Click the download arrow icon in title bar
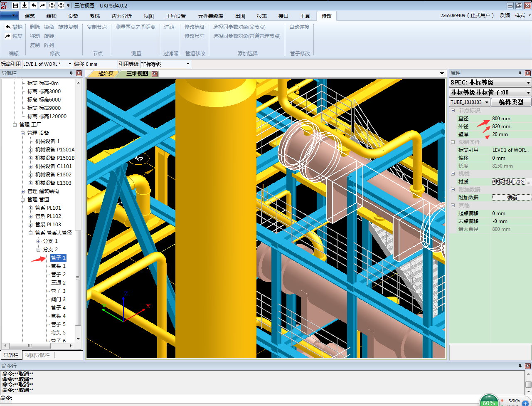Image resolution: width=532 pixels, height=406 pixels. (25, 5)
